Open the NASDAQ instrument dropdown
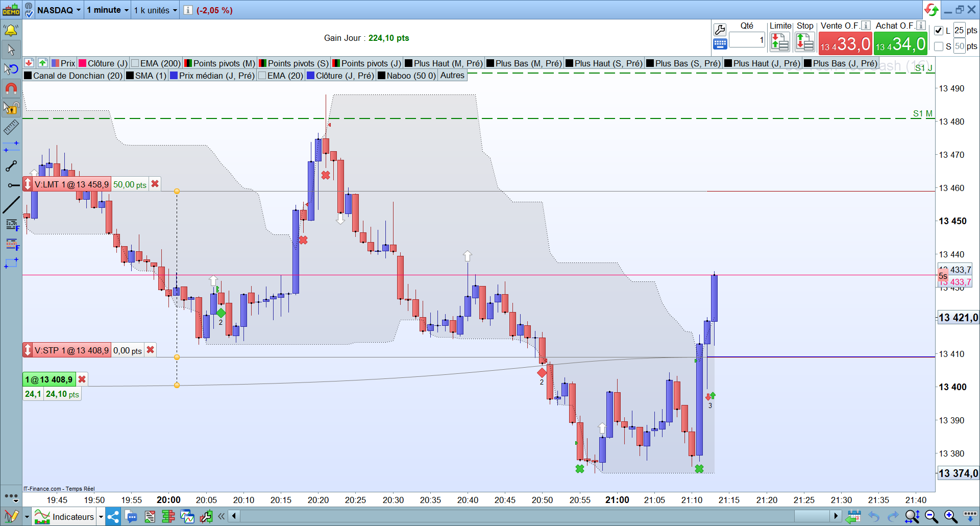This screenshot has height=526, width=980. point(58,10)
